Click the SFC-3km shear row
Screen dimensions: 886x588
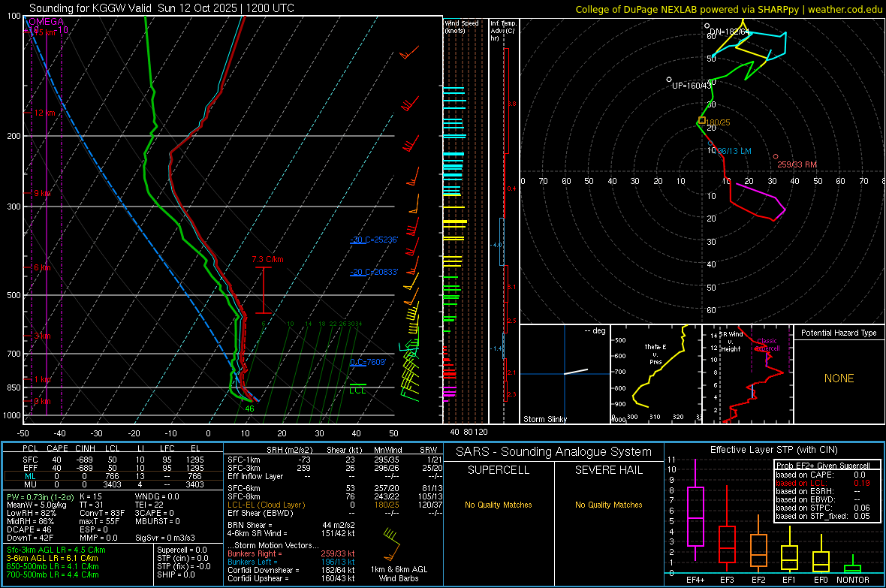(x=335, y=468)
